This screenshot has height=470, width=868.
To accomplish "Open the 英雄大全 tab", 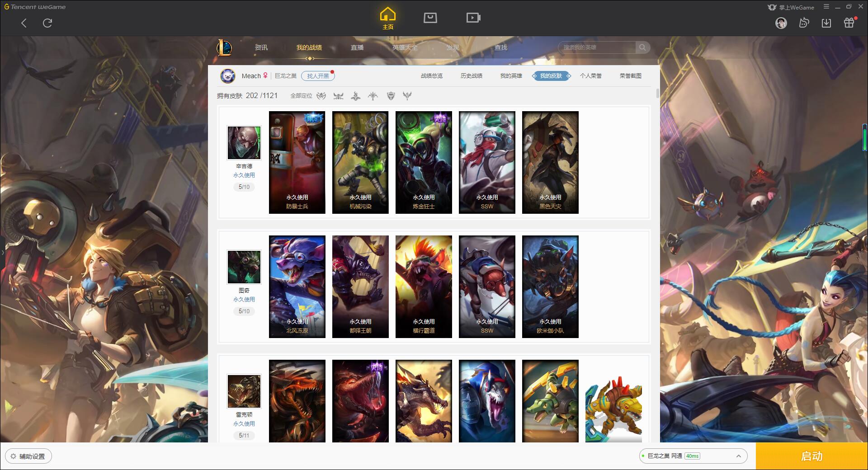I will pos(405,47).
